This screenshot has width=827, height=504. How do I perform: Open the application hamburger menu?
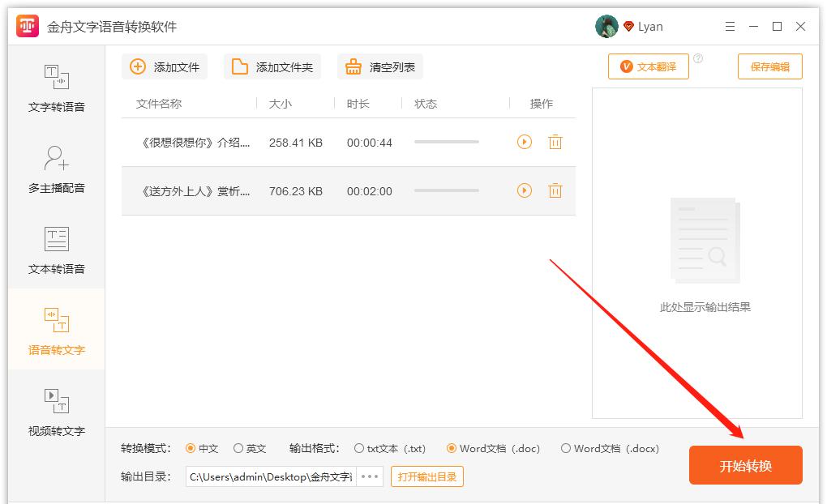730,26
